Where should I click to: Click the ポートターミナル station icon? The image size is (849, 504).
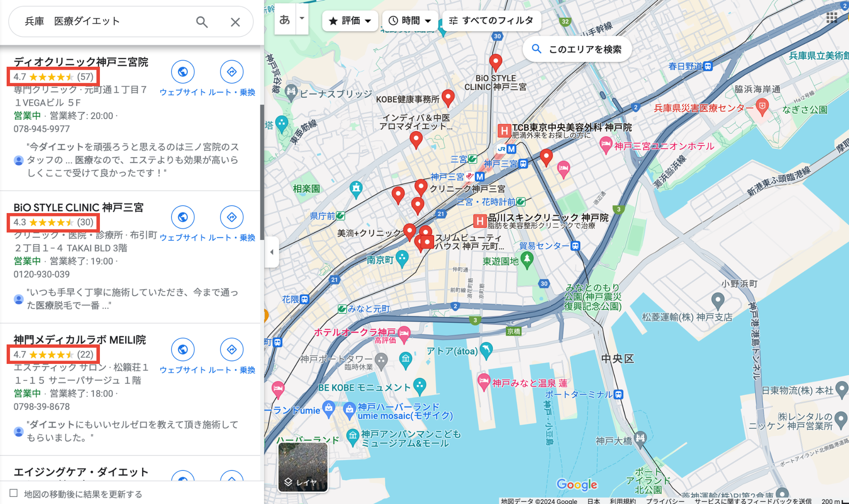tap(618, 394)
